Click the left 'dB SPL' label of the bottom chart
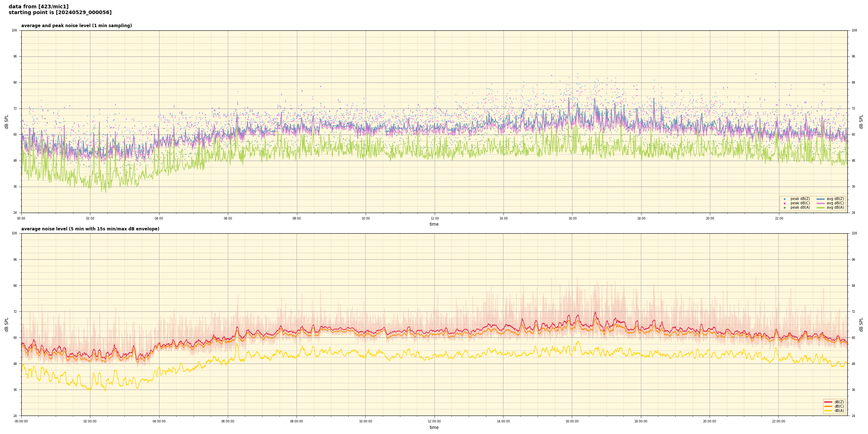 point(7,324)
